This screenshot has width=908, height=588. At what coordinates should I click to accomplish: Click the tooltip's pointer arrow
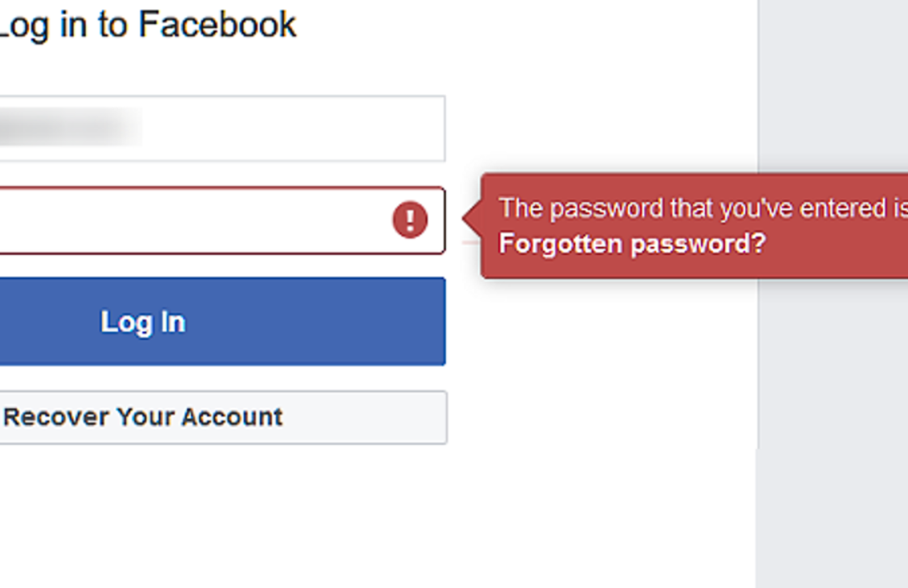472,218
